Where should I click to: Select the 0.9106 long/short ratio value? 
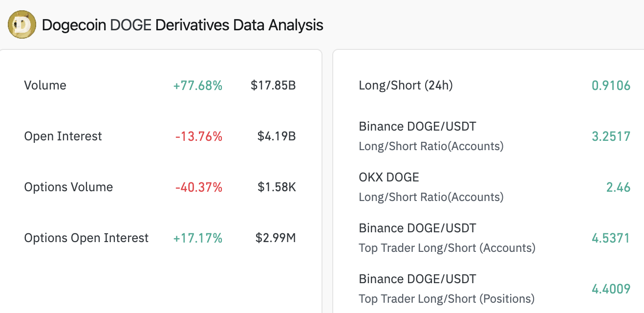[611, 85]
